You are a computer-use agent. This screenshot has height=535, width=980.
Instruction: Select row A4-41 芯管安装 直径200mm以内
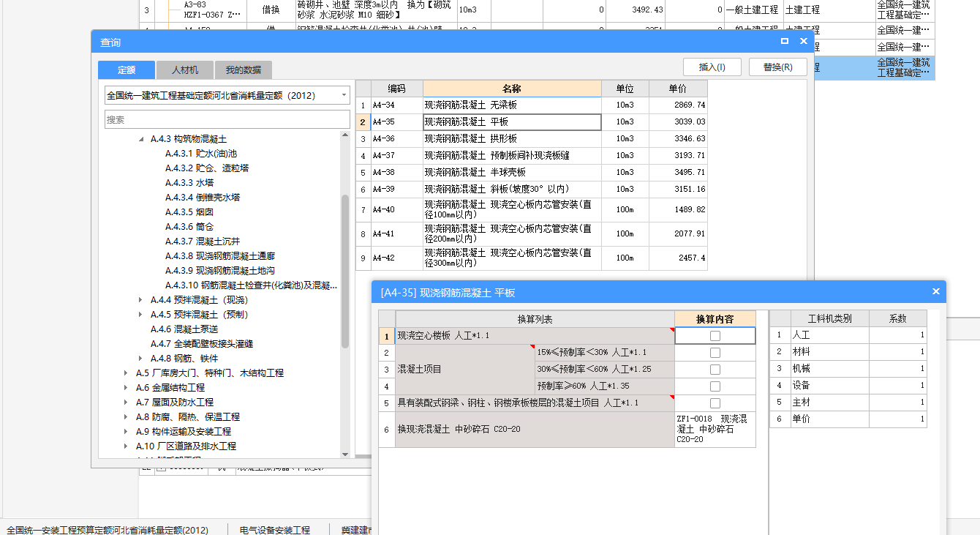pos(532,234)
